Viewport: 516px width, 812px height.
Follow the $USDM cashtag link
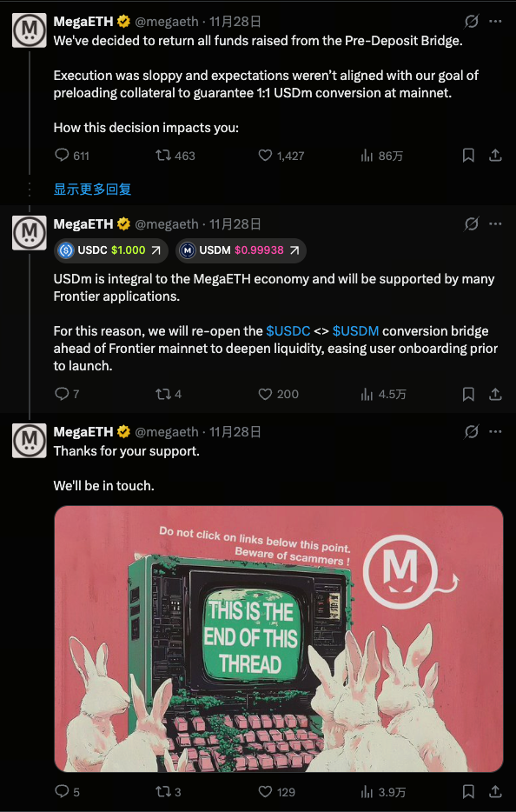click(x=355, y=331)
